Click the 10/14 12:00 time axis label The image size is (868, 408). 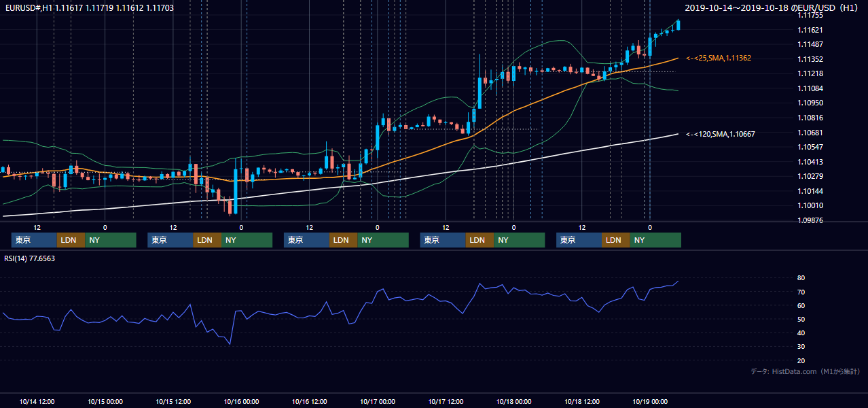coord(37,401)
